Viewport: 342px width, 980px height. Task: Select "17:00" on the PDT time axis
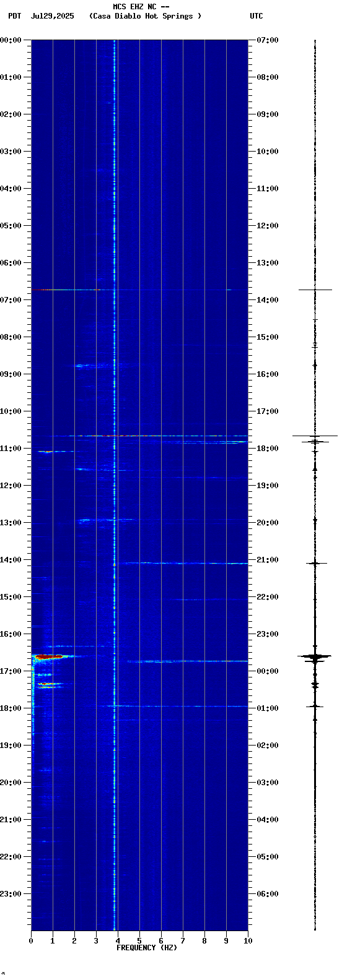coord(11,671)
